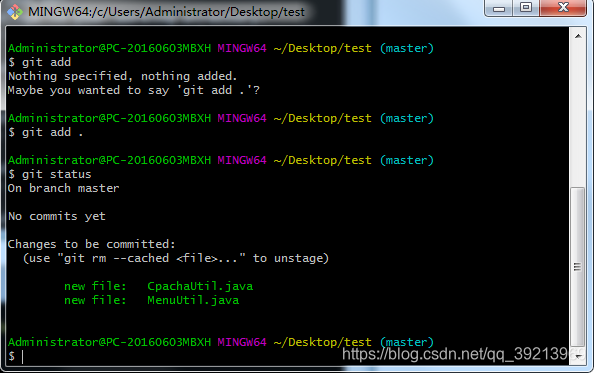The height and width of the screenshot is (373, 596).
Task: Minimize the MINGW64 terminal window
Action: 499,8
